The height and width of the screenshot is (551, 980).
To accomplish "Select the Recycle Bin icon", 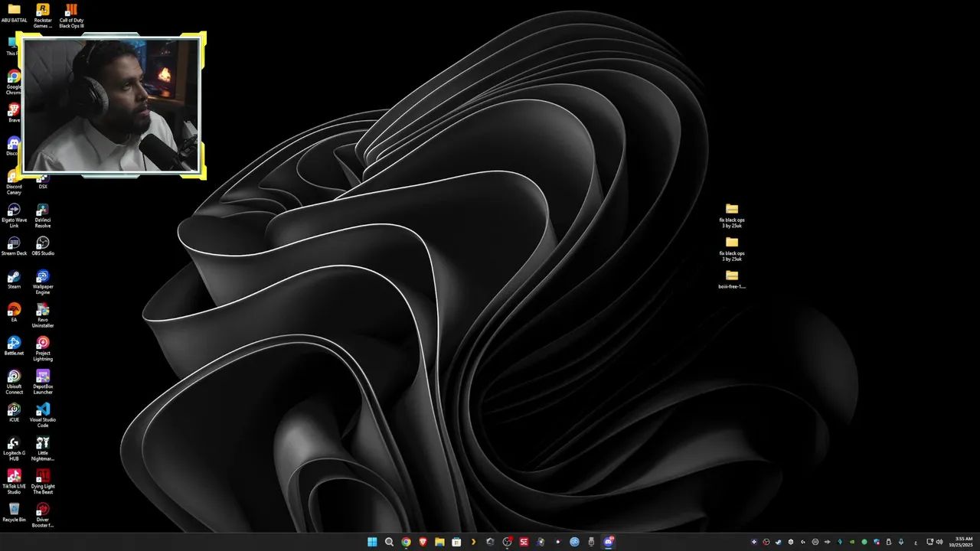I will click(14, 512).
